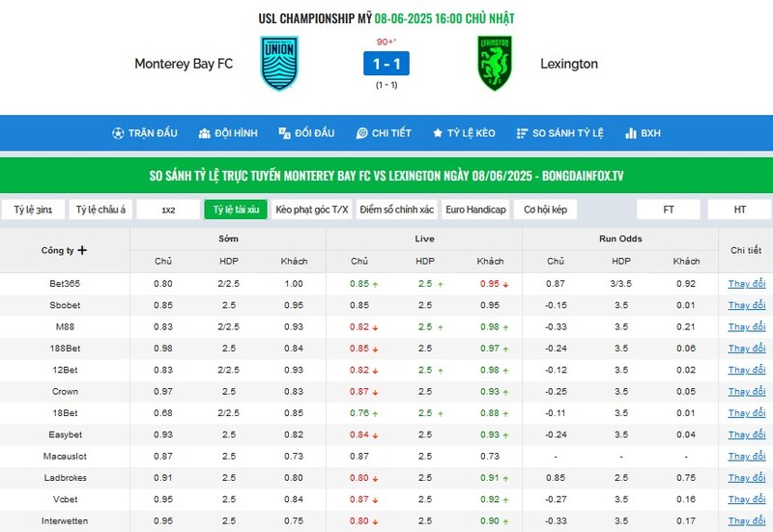The height and width of the screenshot is (532, 773).
Task: Open Thay đổi link for Interwetten
Action: [x=746, y=521]
